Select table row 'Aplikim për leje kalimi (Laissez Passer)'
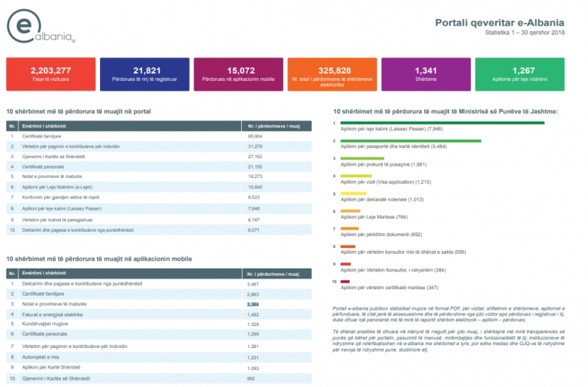Screen dimensions: 588x387 159,208
